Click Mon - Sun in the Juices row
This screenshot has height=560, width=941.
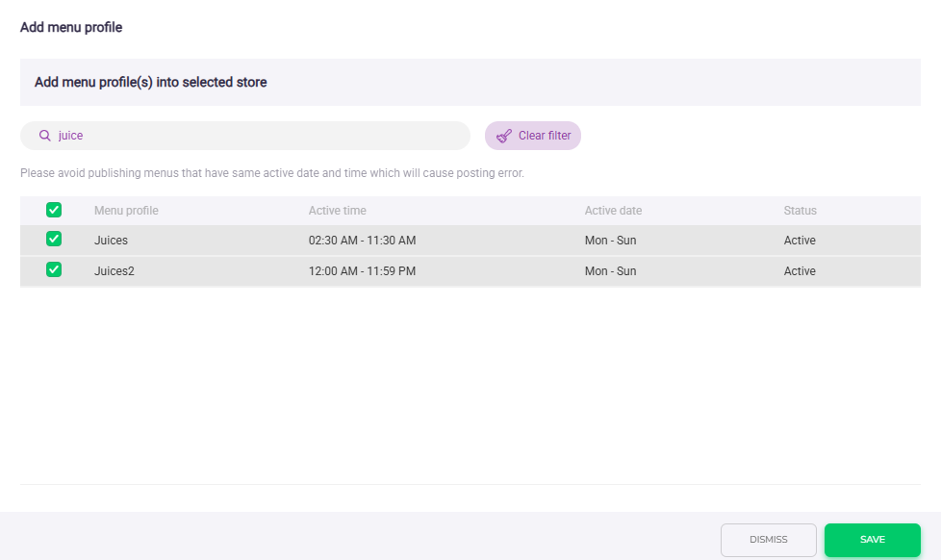(x=610, y=241)
